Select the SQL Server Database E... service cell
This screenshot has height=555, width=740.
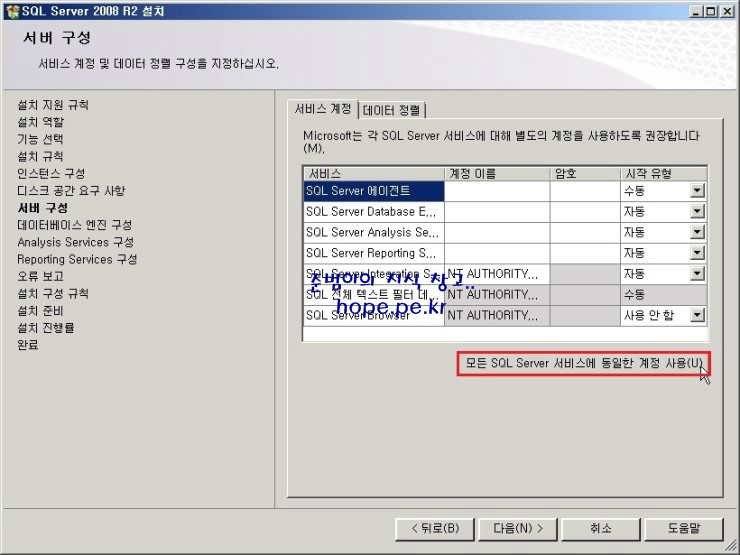[374, 212]
